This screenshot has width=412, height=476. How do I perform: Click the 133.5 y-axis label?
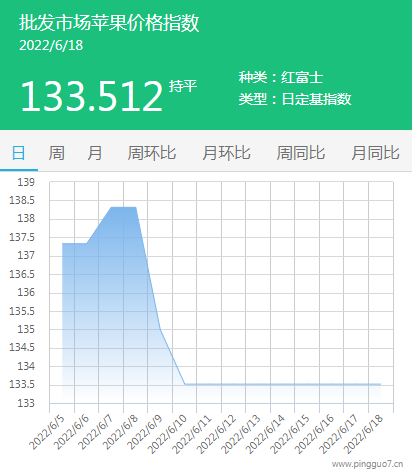coord(22,384)
